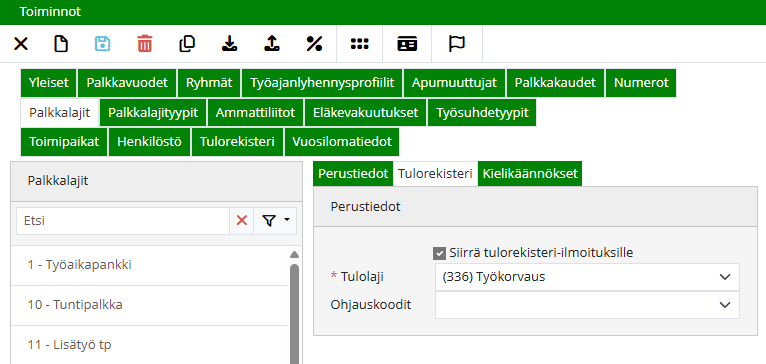Select the Palkkalajit tab

point(60,113)
